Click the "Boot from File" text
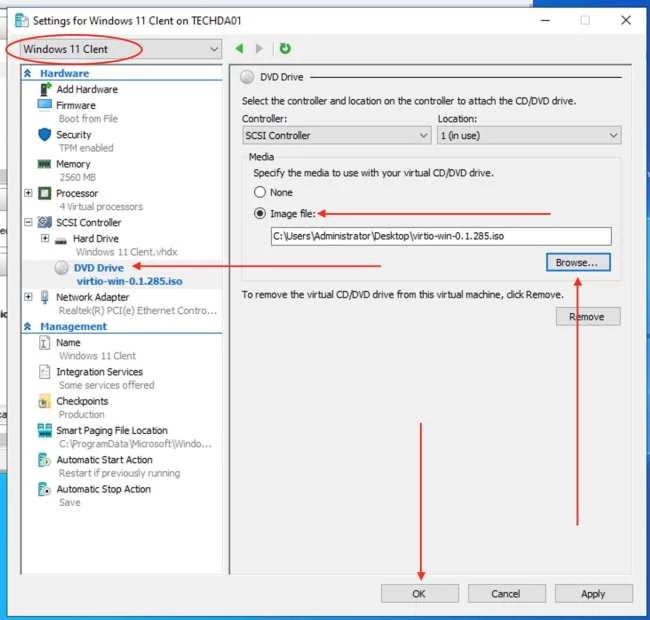 (x=88, y=119)
